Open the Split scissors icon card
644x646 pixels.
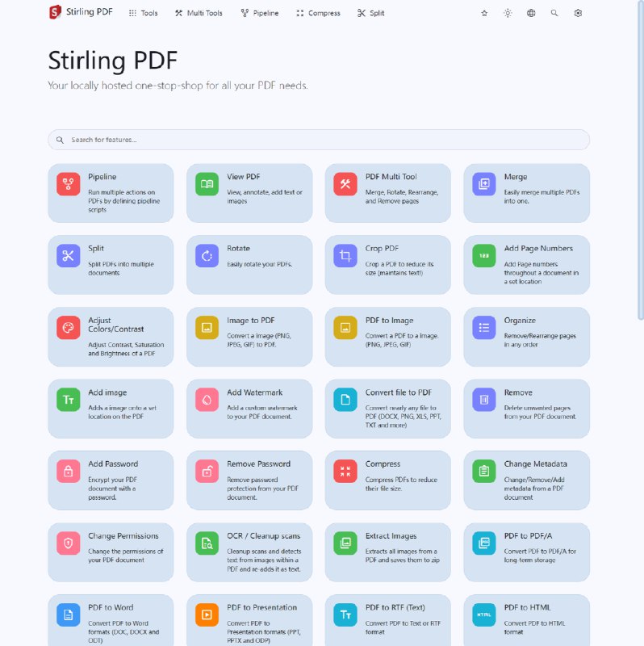coord(69,255)
